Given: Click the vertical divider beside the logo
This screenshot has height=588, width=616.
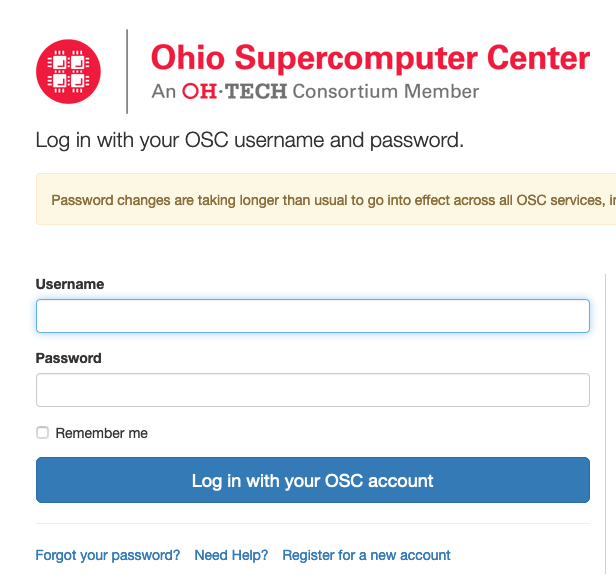Looking at the screenshot, I should (127, 70).
